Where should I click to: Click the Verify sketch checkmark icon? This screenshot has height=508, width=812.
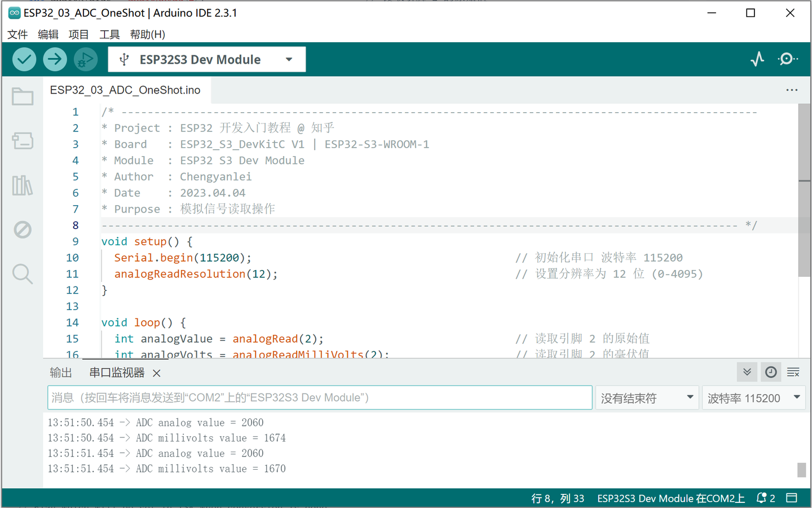tap(24, 59)
